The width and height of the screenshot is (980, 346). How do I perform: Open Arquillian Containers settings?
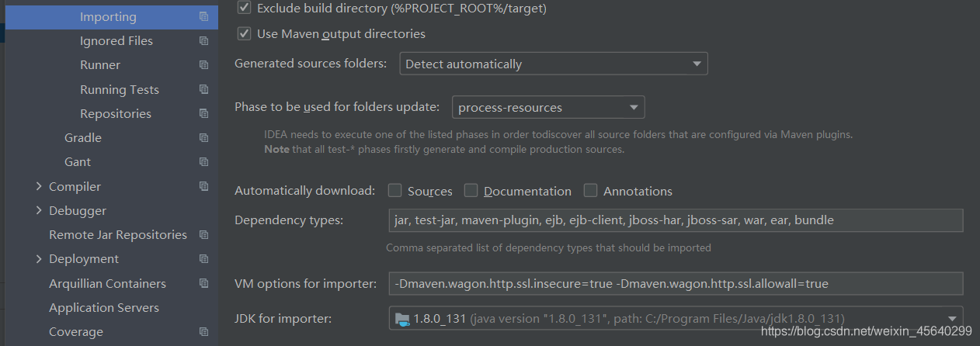click(109, 283)
